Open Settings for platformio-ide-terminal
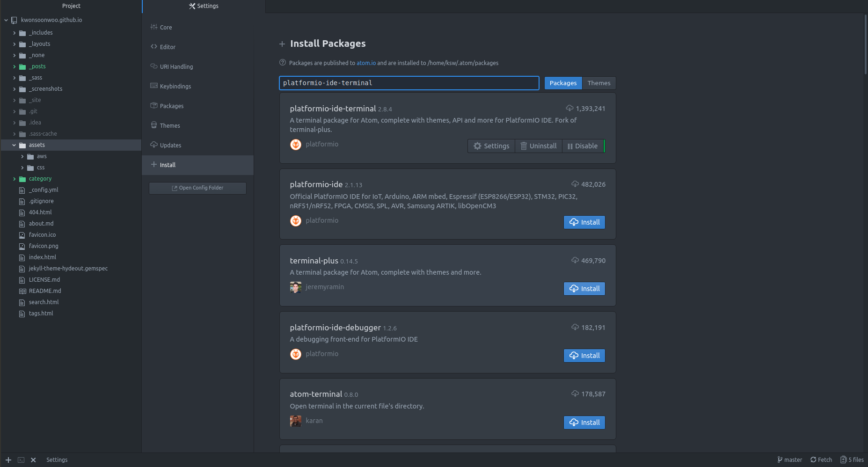The height and width of the screenshot is (467, 868). pos(491,146)
